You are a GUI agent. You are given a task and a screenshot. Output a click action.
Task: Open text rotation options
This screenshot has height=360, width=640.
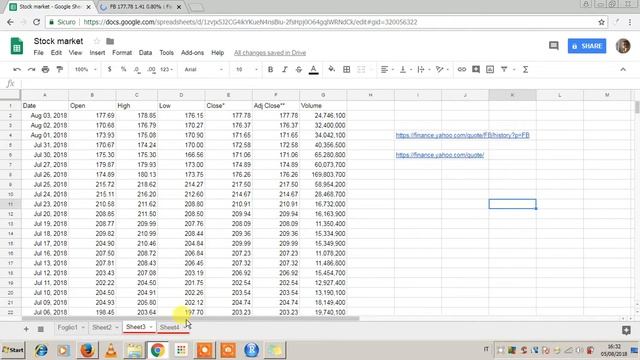442,69
